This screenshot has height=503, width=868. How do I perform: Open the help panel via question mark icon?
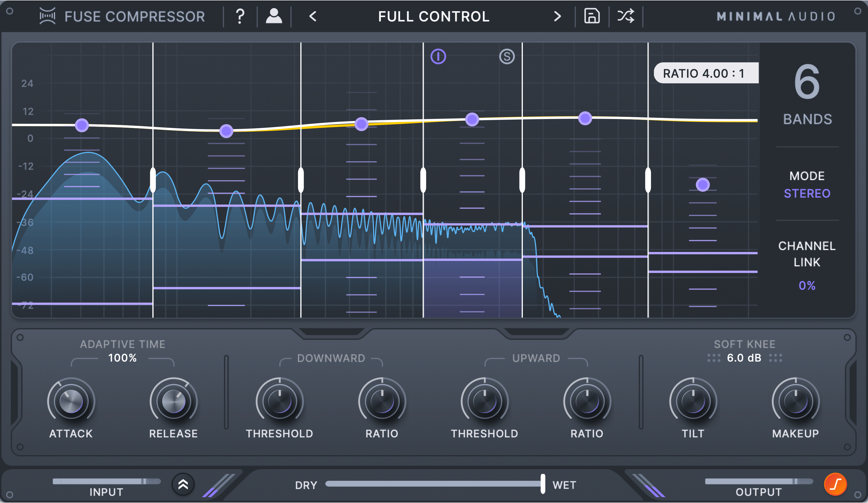point(240,16)
